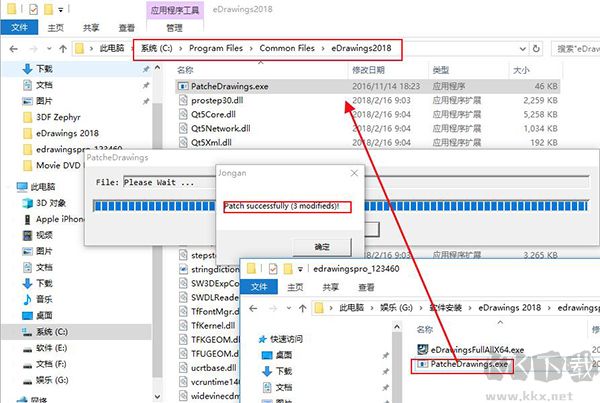The image size is (600, 403).
Task: Open the 3DF Zephyr folder in the sidebar
Action: click(58, 117)
